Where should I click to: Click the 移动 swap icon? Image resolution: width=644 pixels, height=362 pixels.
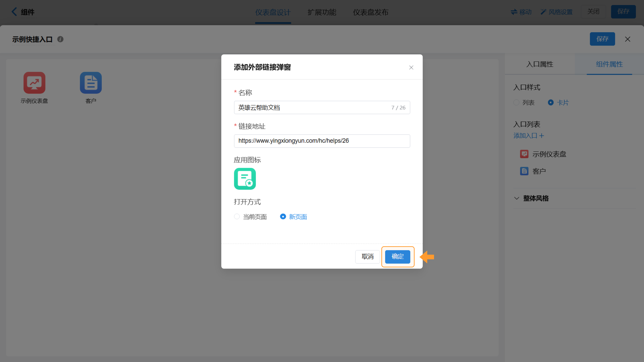514,12
